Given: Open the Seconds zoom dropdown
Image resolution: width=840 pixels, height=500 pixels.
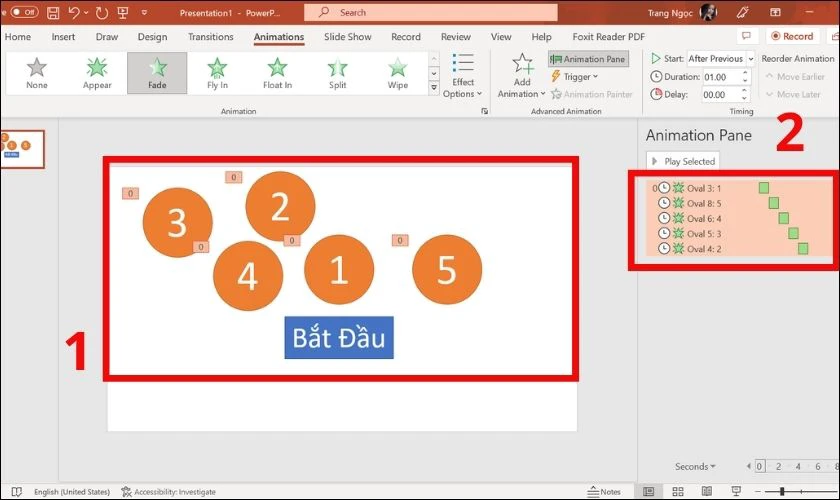Looking at the screenshot, I should click(x=695, y=466).
